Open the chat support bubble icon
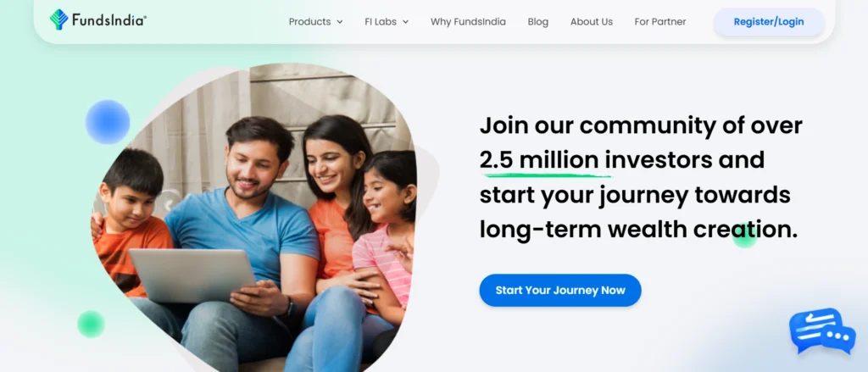The image size is (868, 372). tap(822, 330)
